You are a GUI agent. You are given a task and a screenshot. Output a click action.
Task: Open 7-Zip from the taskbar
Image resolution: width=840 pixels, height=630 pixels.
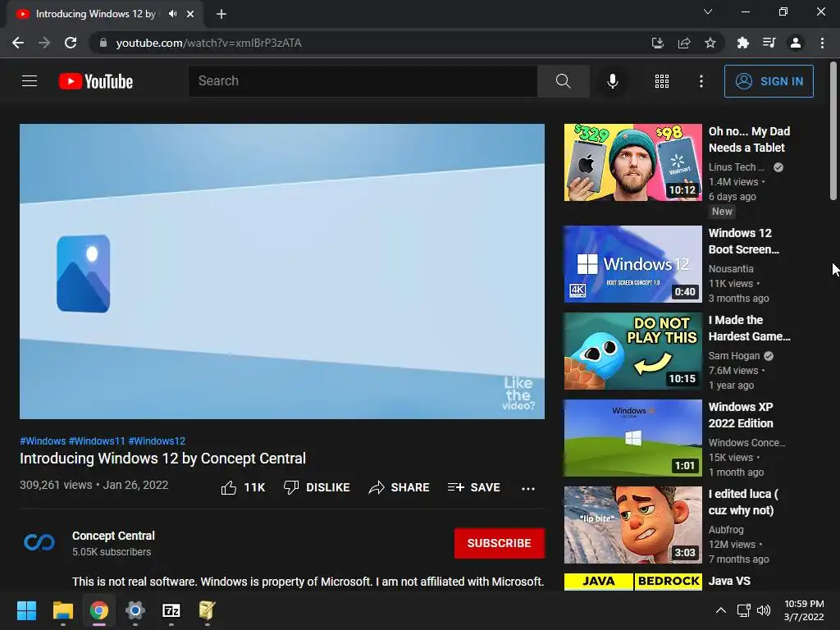point(171,610)
